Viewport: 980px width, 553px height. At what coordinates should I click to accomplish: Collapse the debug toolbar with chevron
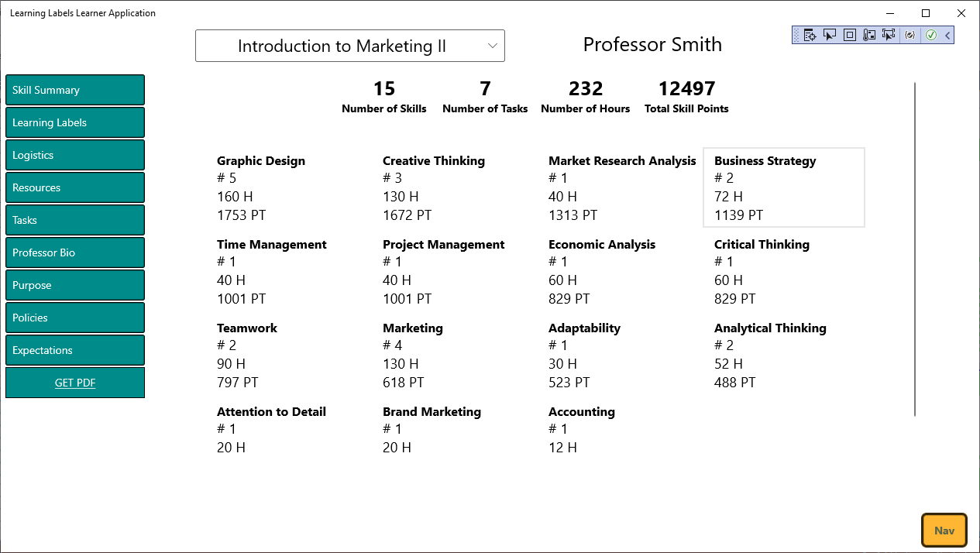[947, 35]
